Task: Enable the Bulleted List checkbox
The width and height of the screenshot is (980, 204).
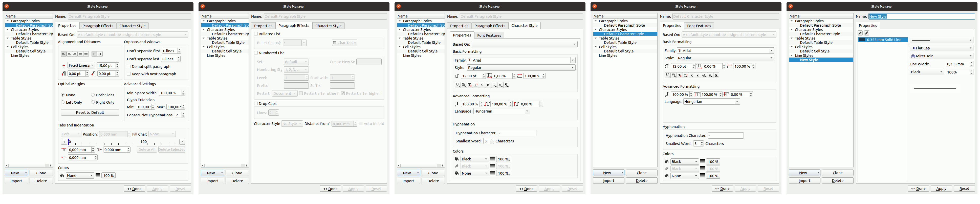Action: click(256, 34)
